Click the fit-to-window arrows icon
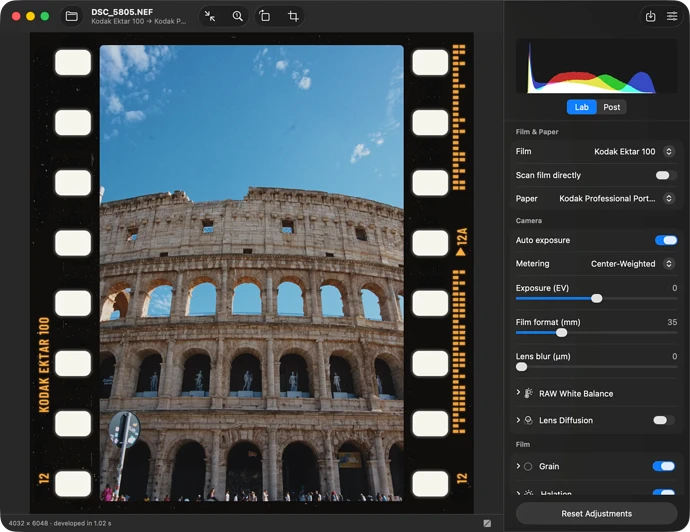Viewport: 690px width, 532px height. click(210, 16)
